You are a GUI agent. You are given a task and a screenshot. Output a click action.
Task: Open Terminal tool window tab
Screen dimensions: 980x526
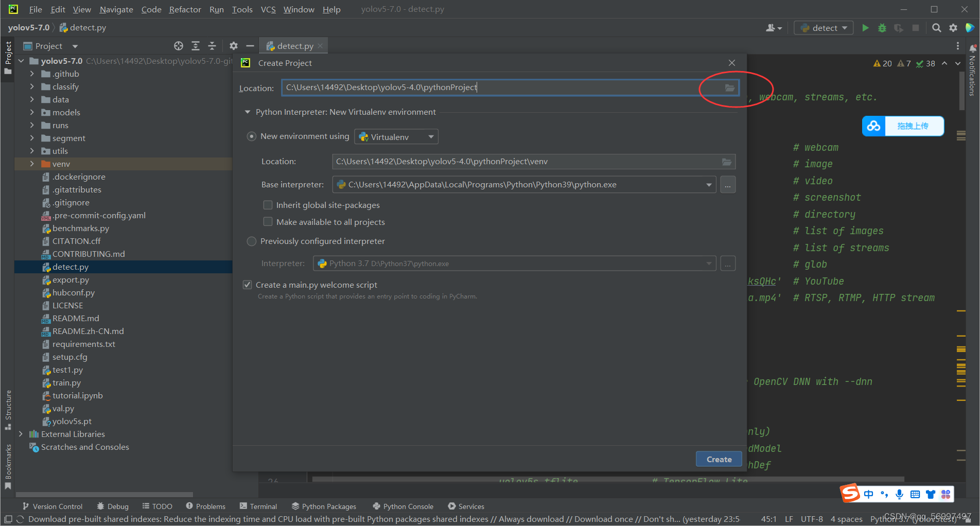(x=258, y=506)
